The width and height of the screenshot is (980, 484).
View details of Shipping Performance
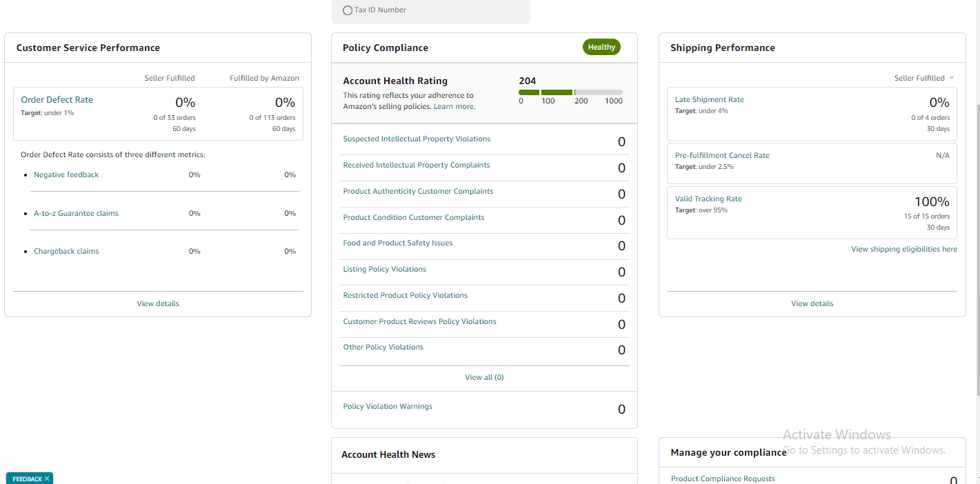click(x=812, y=303)
